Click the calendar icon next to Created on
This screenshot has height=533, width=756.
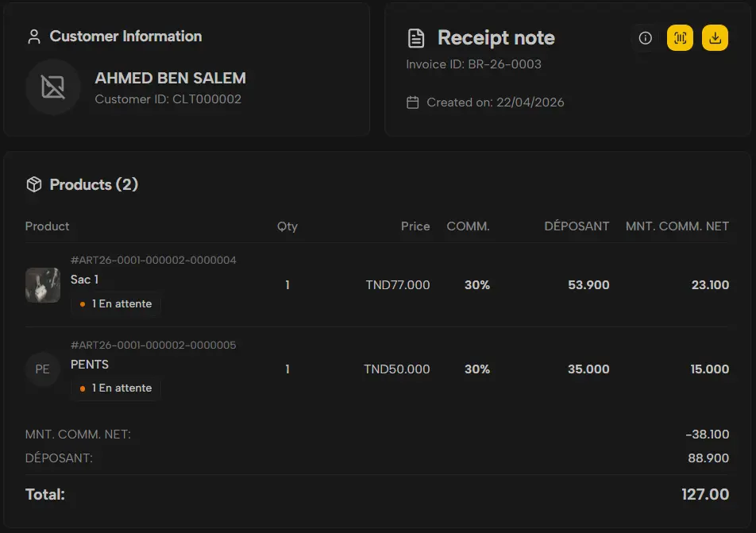412,102
